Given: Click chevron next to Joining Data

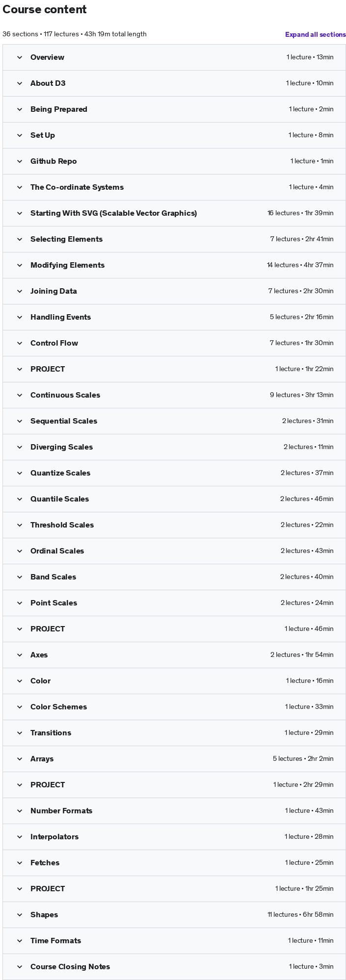Looking at the screenshot, I should [20, 291].
